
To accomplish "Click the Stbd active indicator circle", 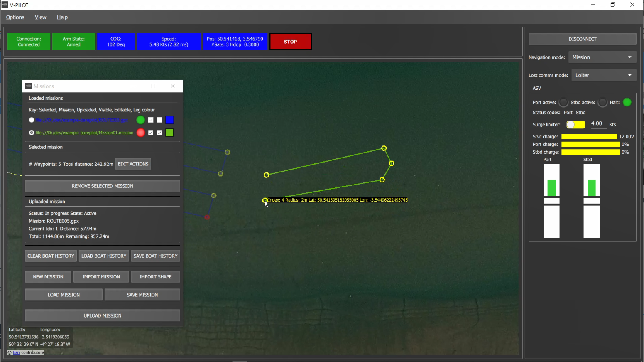I will pyautogui.click(x=602, y=102).
